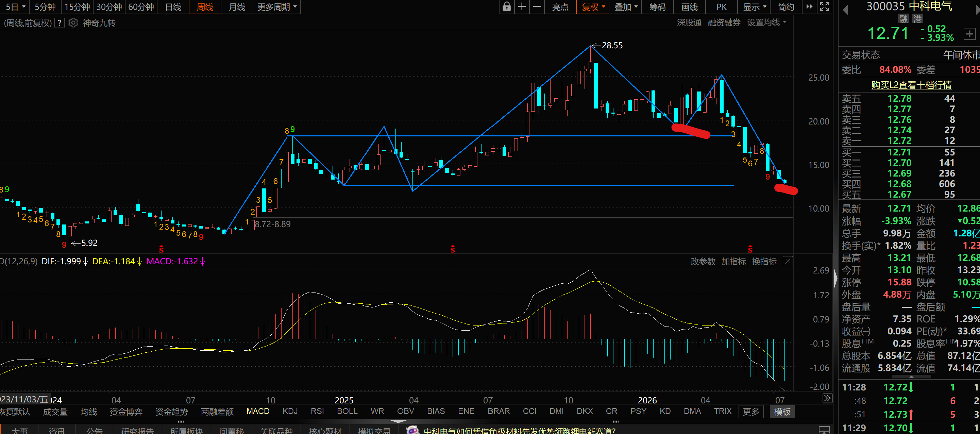980x434 pixels.
Task: Select the KDJ indicator tab
Action: tap(290, 411)
